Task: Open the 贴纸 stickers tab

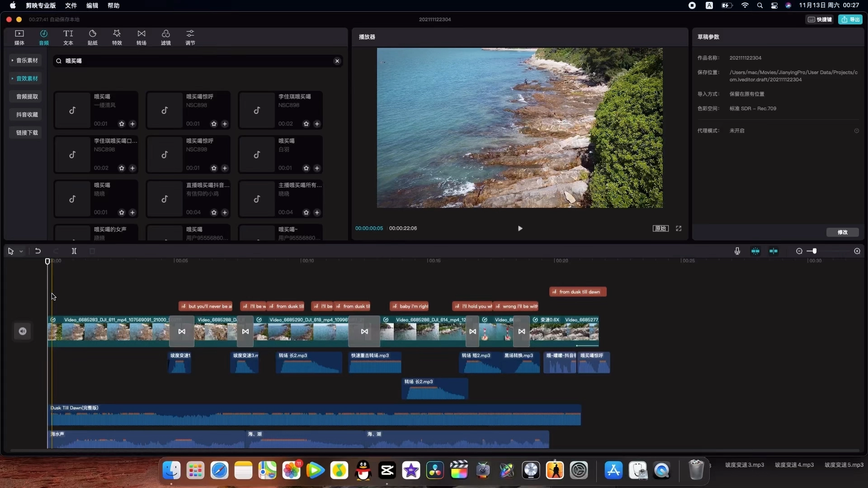Action: pyautogui.click(x=93, y=38)
